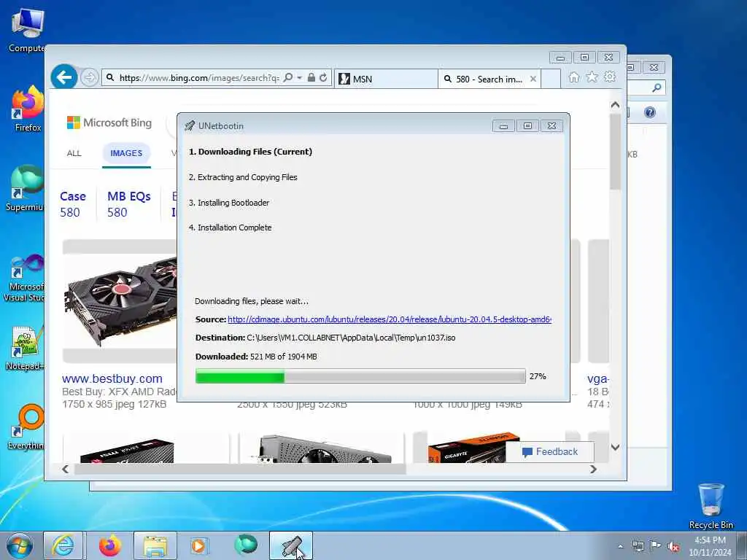Screen dimensions: 747x560
Task: Select the ALL search tab on Bing
Action: point(74,153)
